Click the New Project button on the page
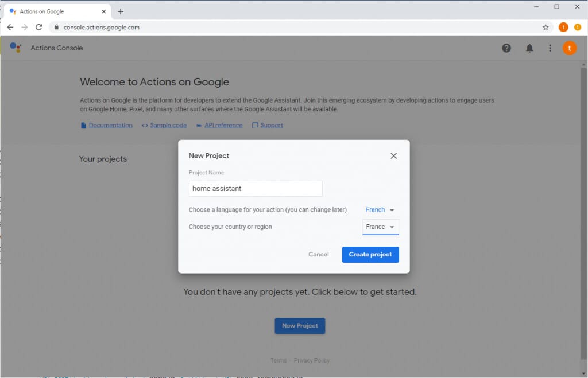588x378 pixels. pos(300,326)
